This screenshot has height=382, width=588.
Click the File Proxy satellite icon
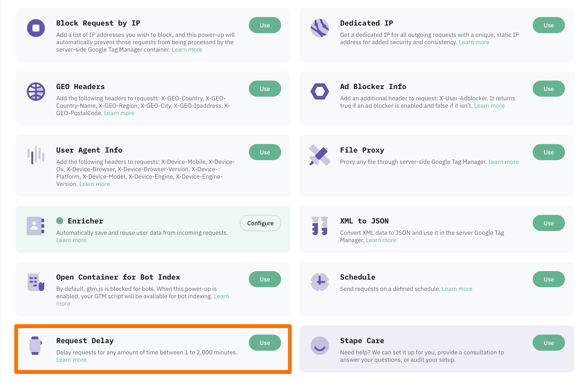(320, 155)
